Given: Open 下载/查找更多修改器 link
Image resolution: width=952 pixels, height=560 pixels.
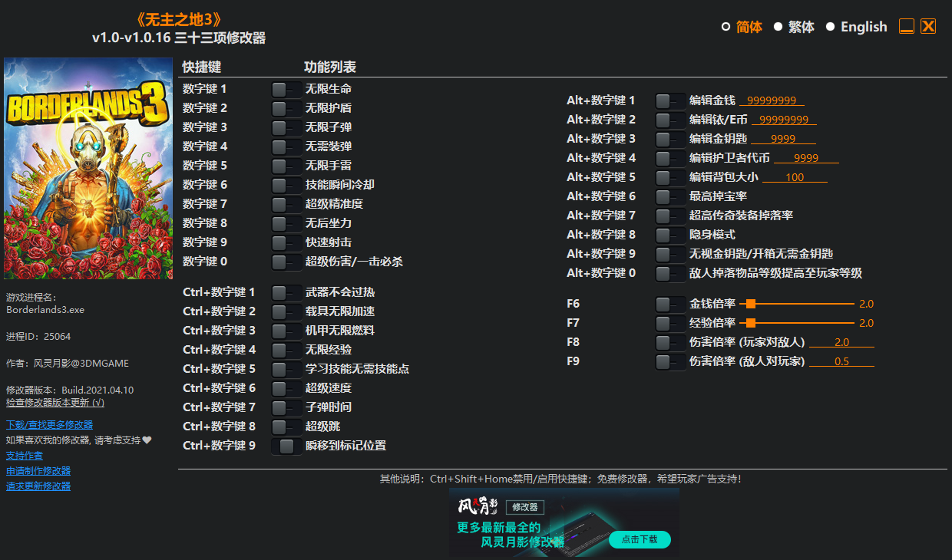Looking at the screenshot, I should pyautogui.click(x=49, y=424).
